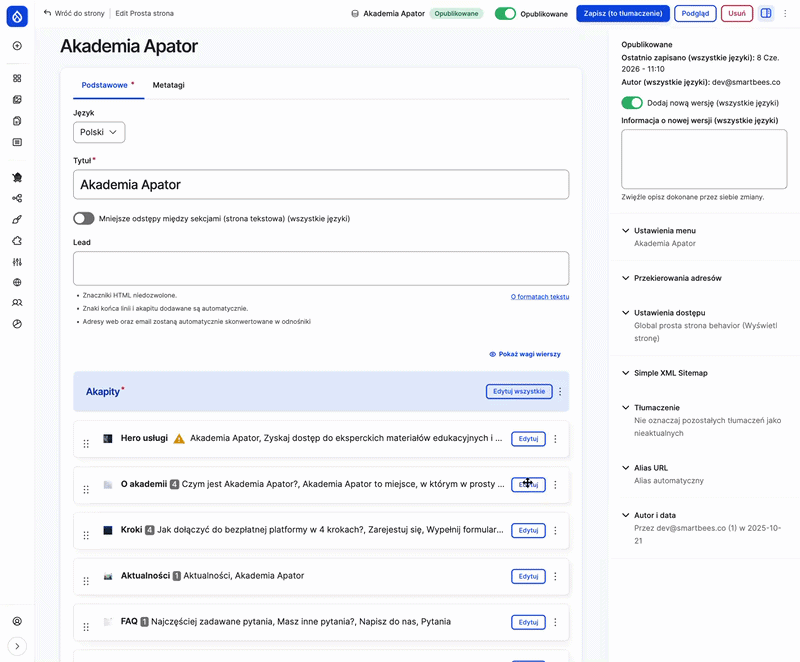Open three-dot menu for Aktualności paragraph
Screen dimensions: 800x662
[x=555, y=576]
